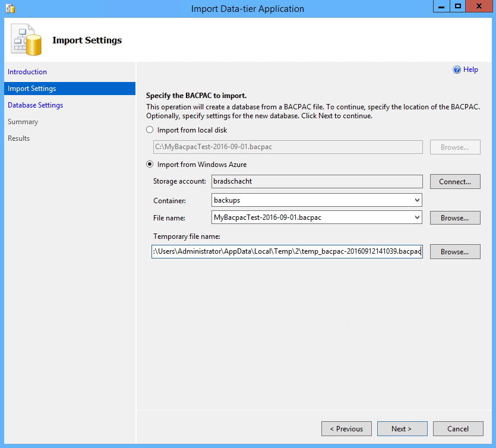The width and height of the screenshot is (496, 448).
Task: Click the Help question mark icon
Action: point(457,70)
